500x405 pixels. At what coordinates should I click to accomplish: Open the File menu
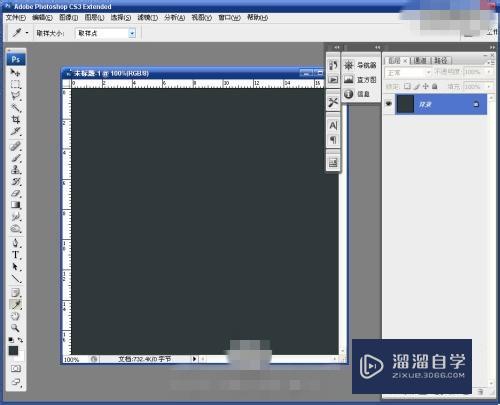tap(16, 18)
